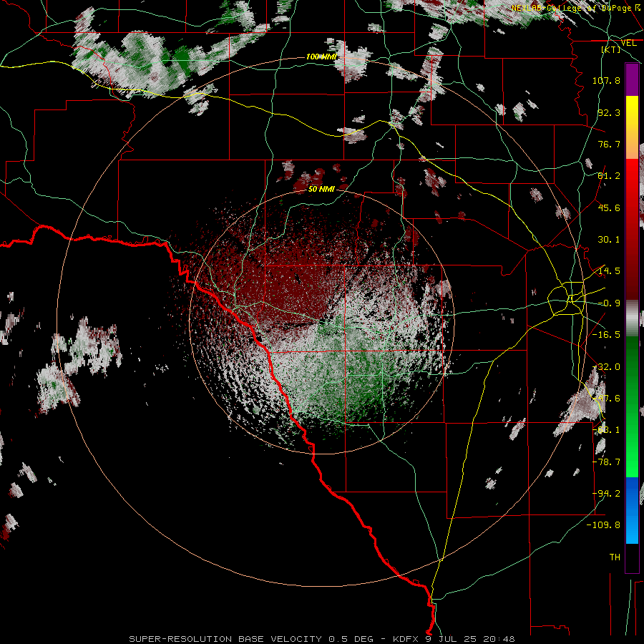
Task: Click the -16.5 velocity scale value
Action: tap(606, 335)
